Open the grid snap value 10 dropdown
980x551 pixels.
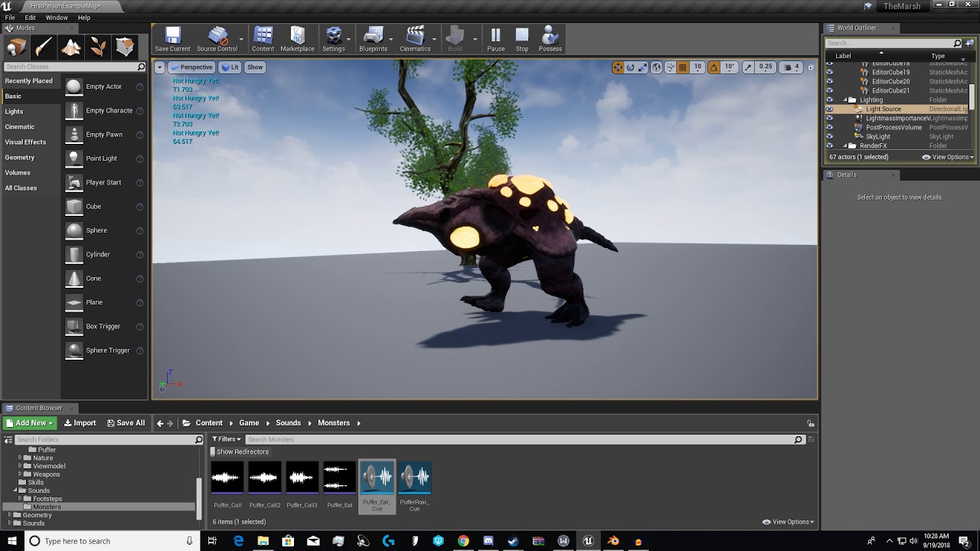pyautogui.click(x=697, y=67)
